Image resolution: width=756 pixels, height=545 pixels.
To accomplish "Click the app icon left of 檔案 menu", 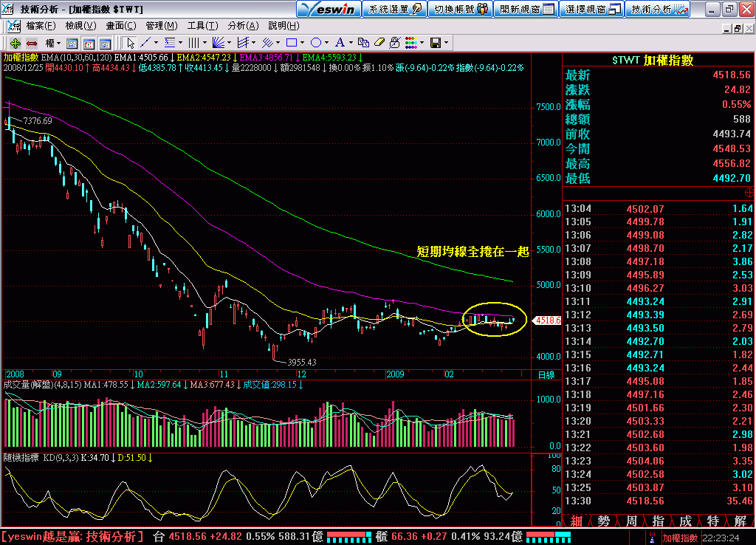I will click(x=14, y=26).
